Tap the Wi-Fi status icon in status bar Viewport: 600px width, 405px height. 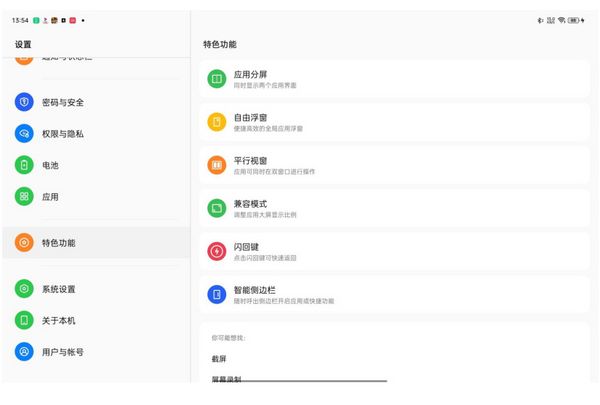coord(561,20)
